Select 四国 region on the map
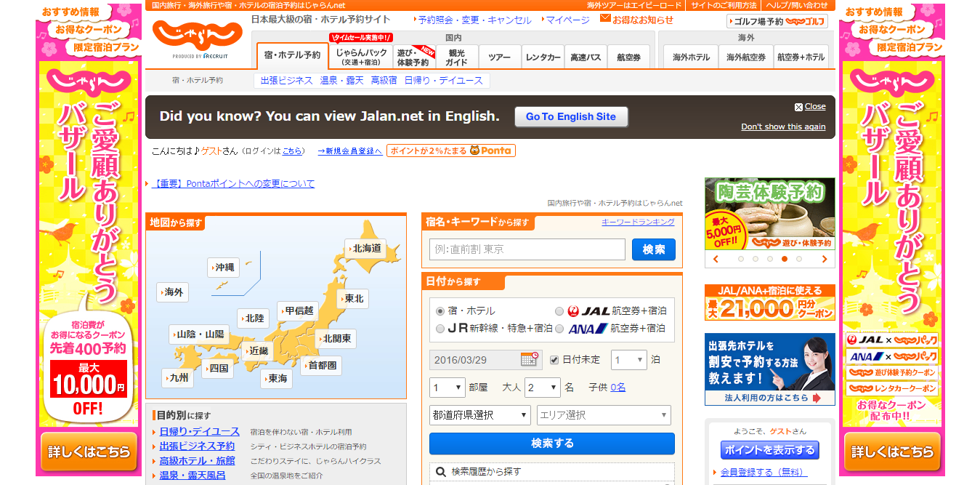 point(217,369)
